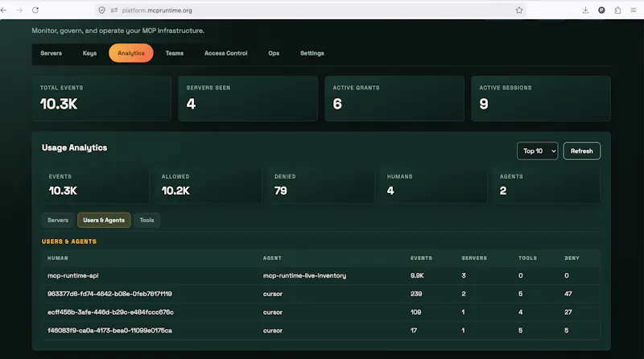Select human ID starting 963377d8
644x359 pixels.
click(109, 294)
